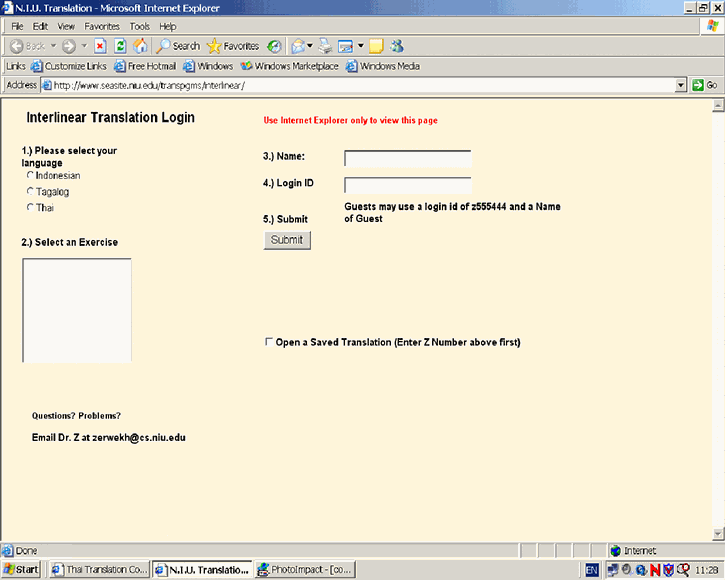
Task: Click the N.I.U. Translatio... taskbar button
Action: [x=203, y=569]
